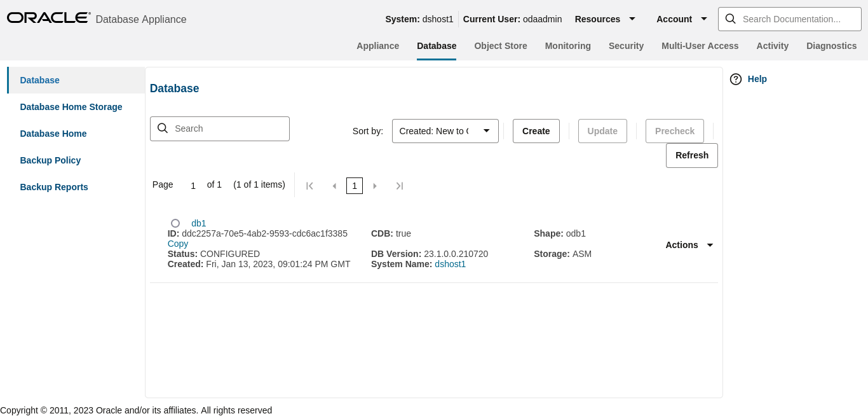Click the Oracle logo
The image size is (868, 416).
point(48,18)
